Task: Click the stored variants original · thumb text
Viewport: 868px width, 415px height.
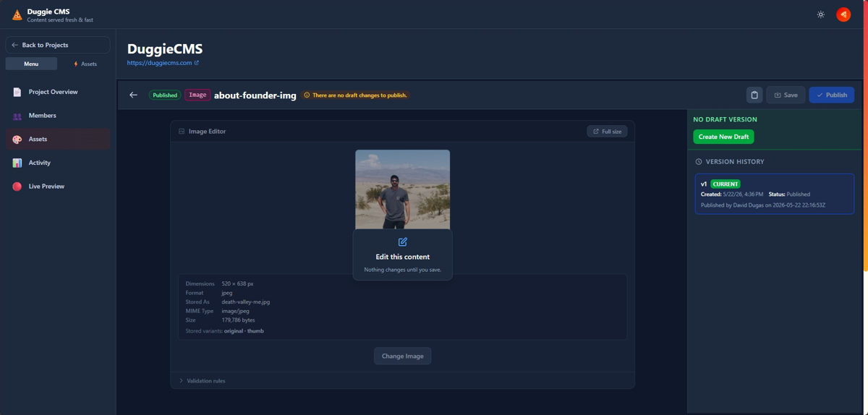Action: point(244,331)
